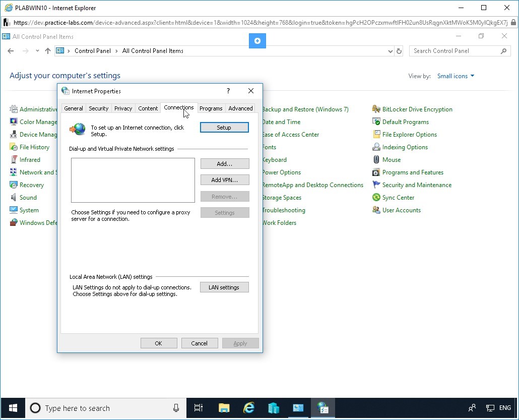Open the Sound speaker icon
This screenshot has width=519, height=420.
tap(14, 197)
